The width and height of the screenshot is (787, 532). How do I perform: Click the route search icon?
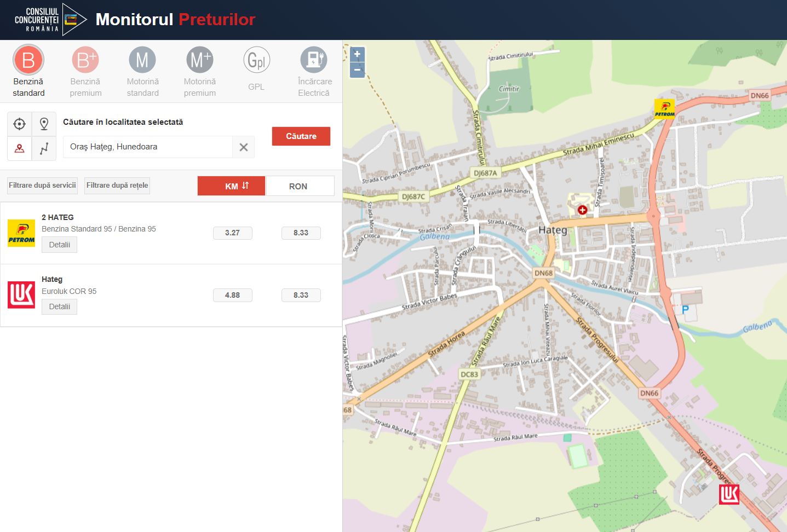44,148
